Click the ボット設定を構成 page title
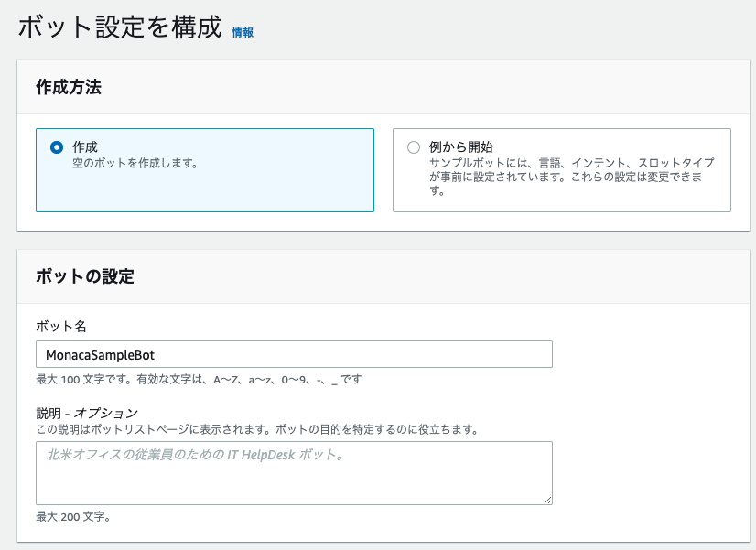Viewport: 756px width, 550px height. [120, 27]
